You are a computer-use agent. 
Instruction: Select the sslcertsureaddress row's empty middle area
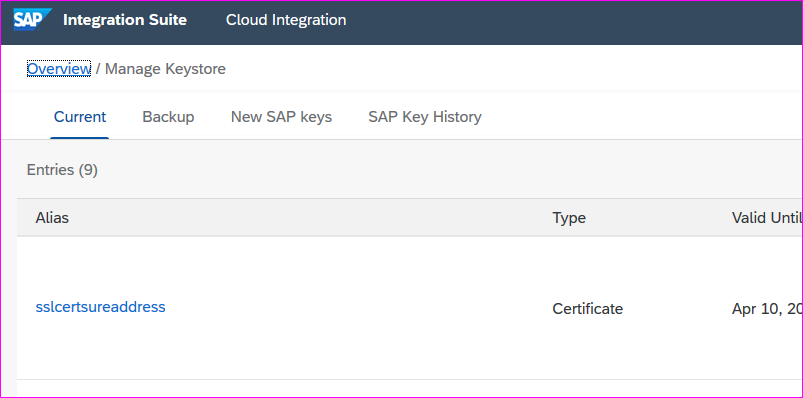pos(358,308)
